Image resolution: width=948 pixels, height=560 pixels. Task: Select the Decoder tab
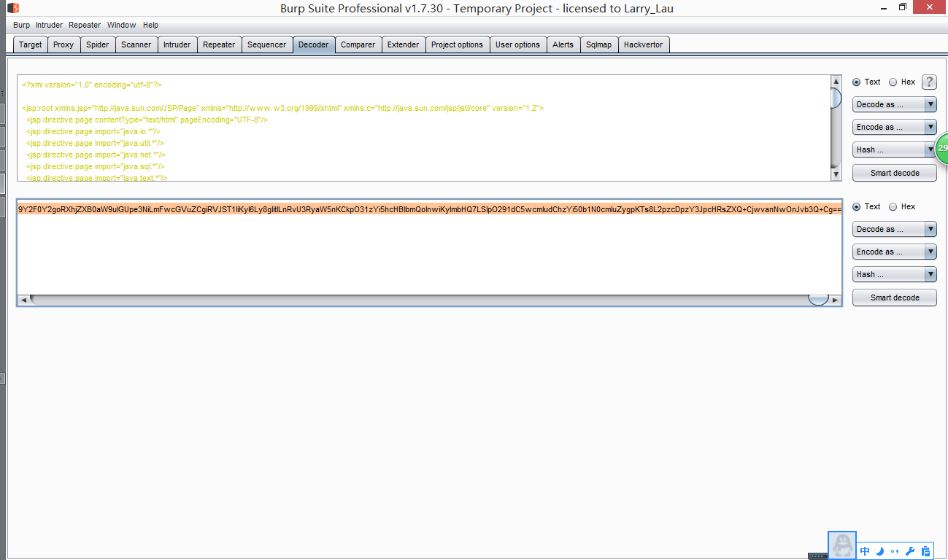(314, 44)
